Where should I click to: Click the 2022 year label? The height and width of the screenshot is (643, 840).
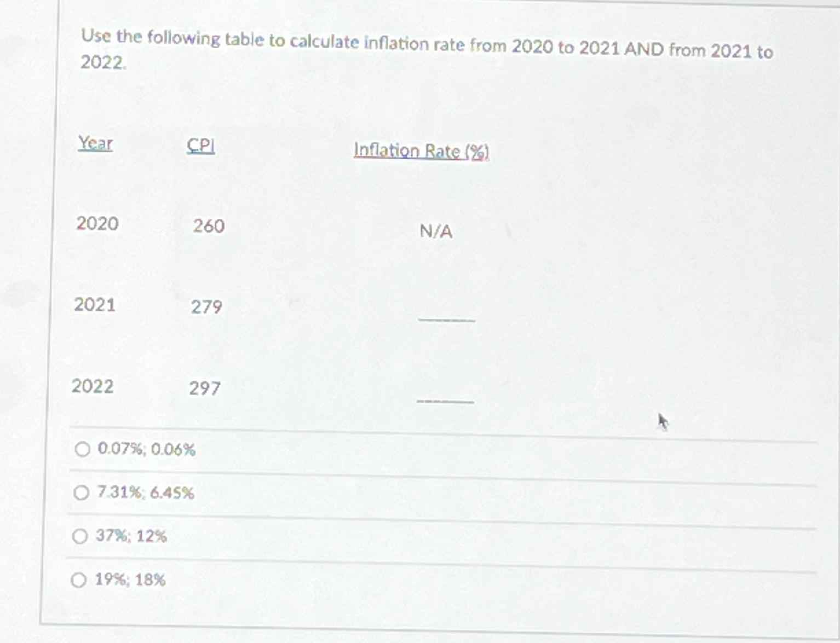(94, 387)
